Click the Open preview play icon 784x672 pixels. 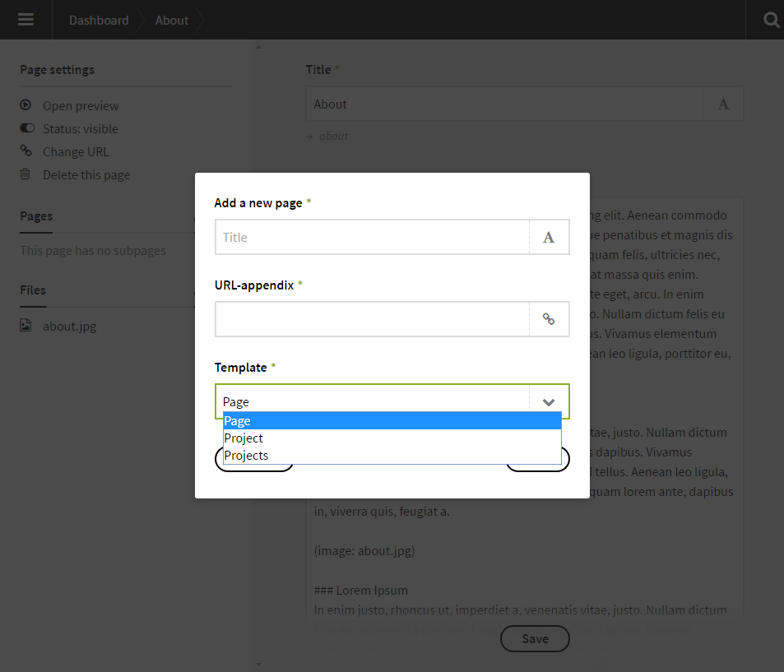26,105
